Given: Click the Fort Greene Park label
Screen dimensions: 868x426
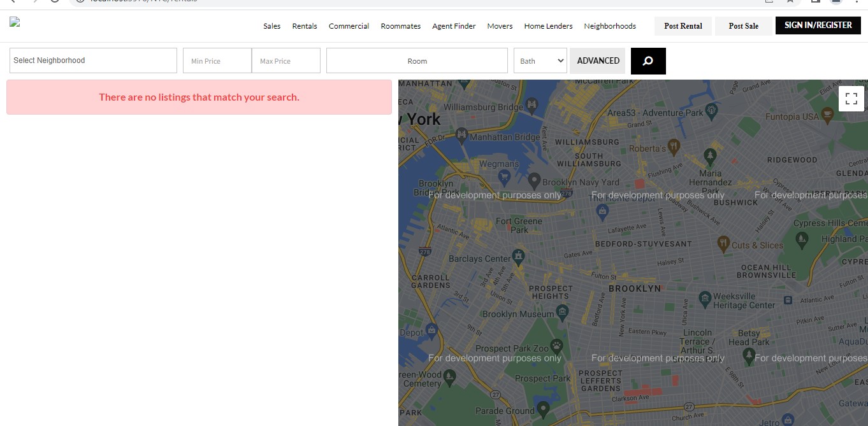Looking at the screenshot, I should click(519, 225).
